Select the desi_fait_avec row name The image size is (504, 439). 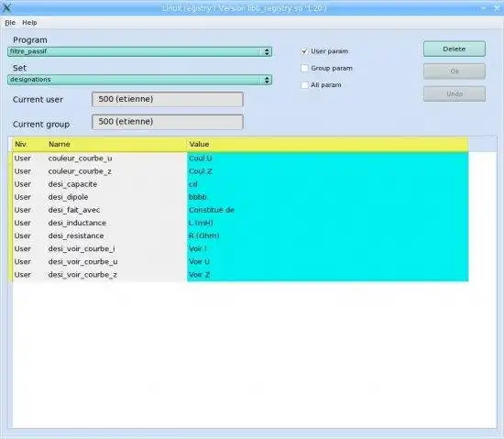pos(74,210)
